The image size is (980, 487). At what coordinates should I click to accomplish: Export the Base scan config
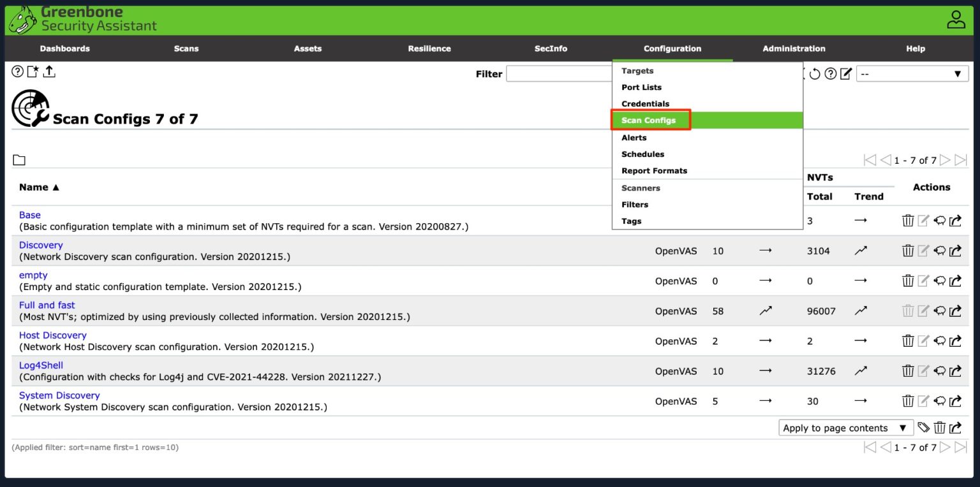(956, 221)
